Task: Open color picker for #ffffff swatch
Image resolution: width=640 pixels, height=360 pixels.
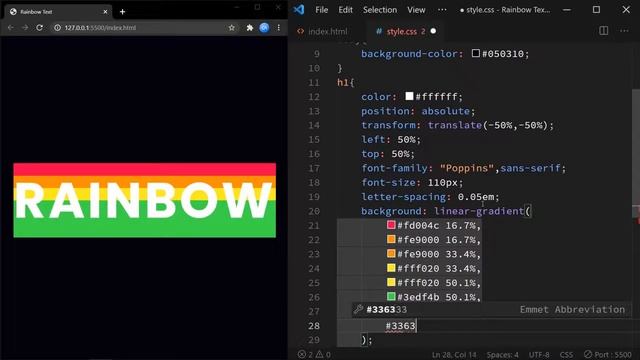Action: coord(409,96)
